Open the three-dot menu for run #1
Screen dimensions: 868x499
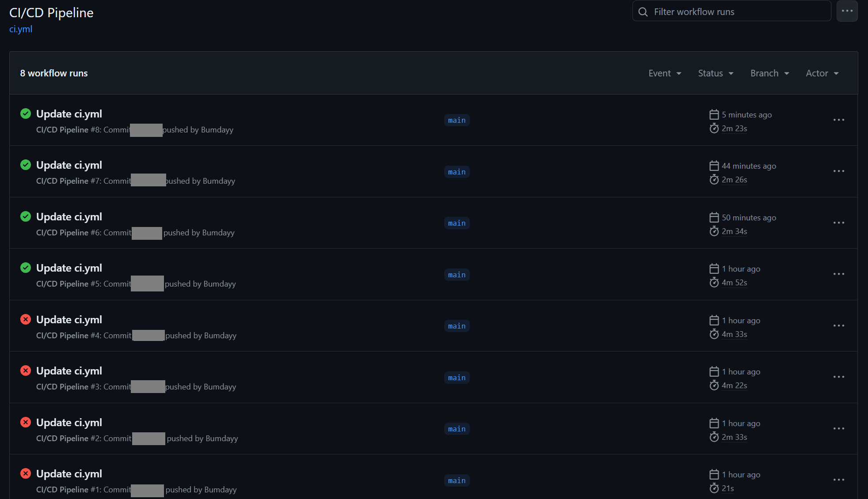tap(838, 480)
